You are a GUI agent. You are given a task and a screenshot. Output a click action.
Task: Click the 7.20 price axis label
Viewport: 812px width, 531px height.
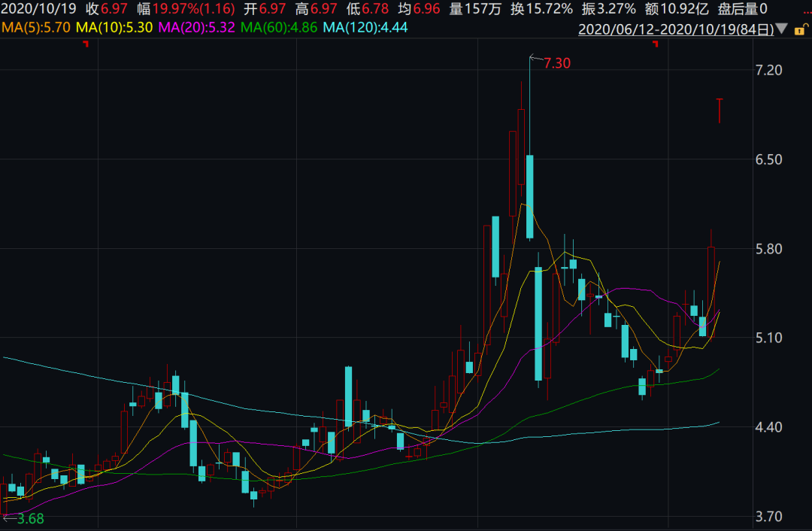pos(768,70)
